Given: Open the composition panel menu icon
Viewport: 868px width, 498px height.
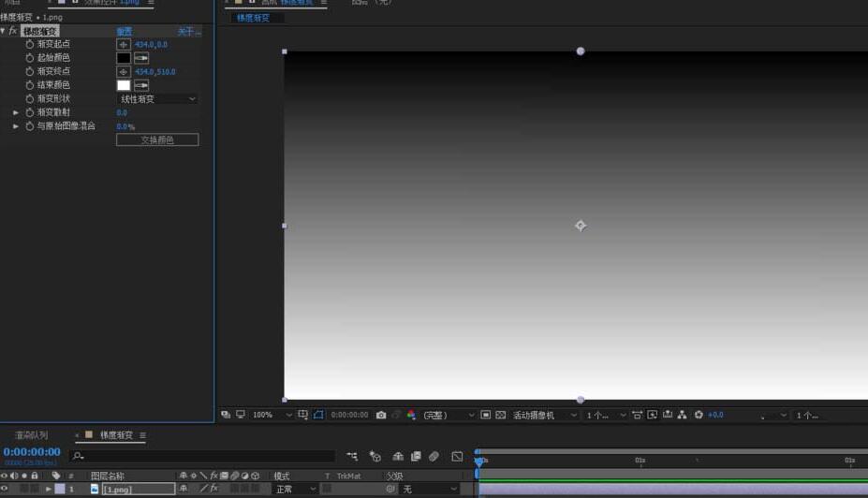Looking at the screenshot, I should (x=324, y=3).
